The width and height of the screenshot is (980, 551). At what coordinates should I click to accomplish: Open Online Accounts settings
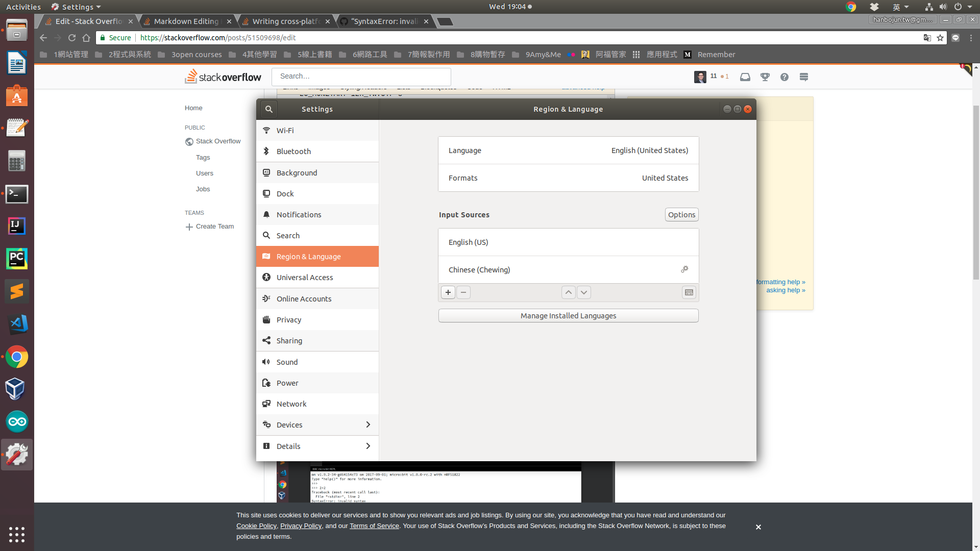click(x=317, y=299)
